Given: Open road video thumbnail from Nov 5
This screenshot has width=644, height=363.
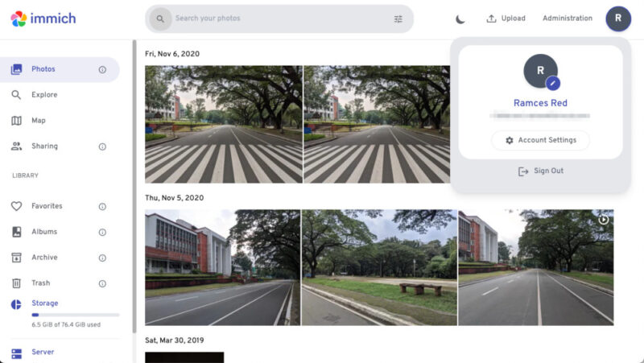Looking at the screenshot, I should click(536, 268).
